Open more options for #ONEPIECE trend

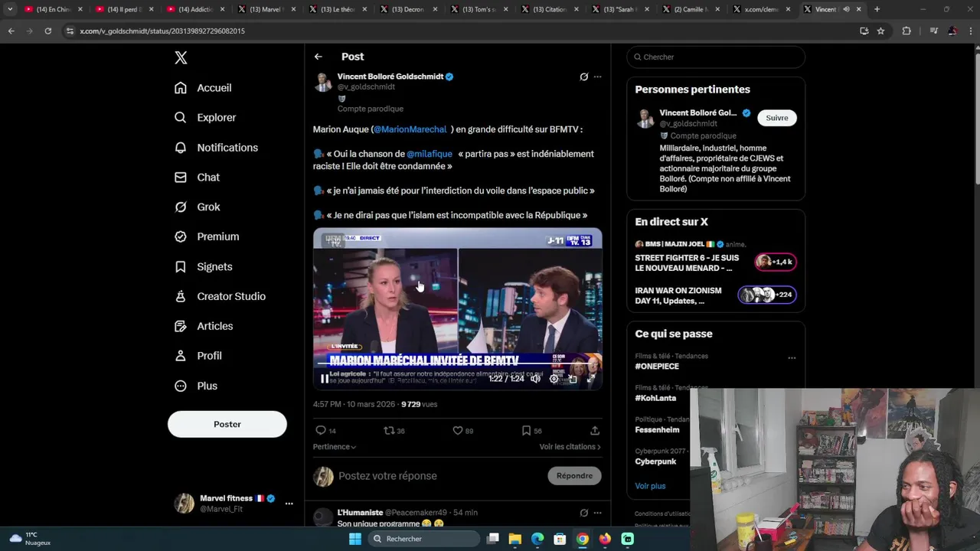click(792, 357)
